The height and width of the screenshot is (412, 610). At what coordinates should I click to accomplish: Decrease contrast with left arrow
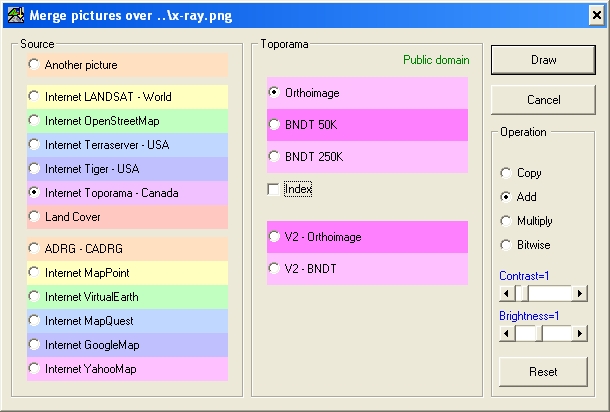click(507, 293)
